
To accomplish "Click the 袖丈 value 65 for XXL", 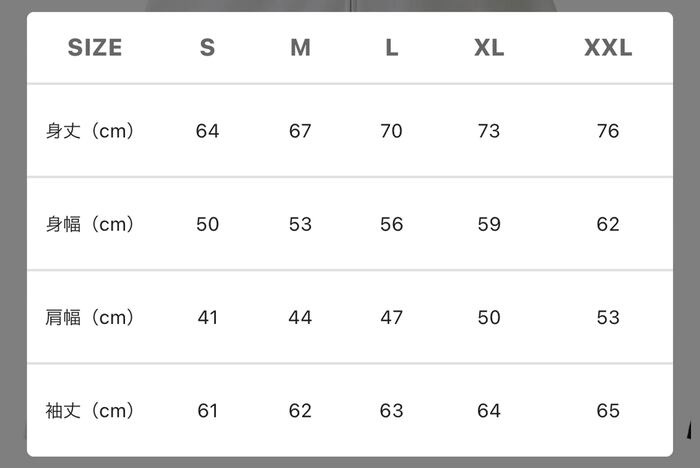I will [x=608, y=411].
